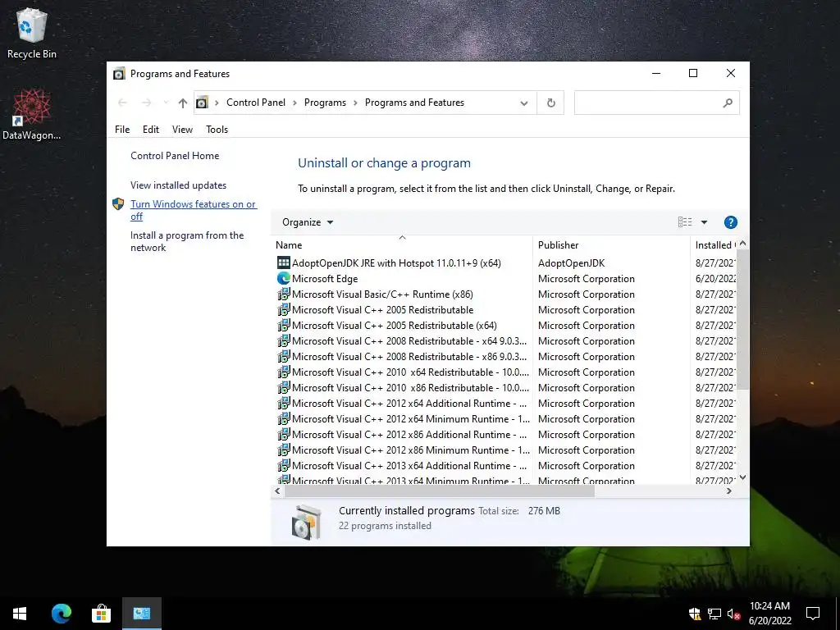Viewport: 840px width, 630px height.
Task: Click the Show desktop sliver on the taskbar
Action: (x=838, y=614)
